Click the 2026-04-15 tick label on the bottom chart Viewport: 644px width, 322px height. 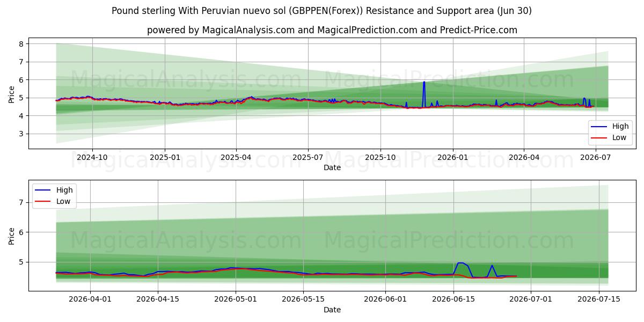(x=158, y=299)
